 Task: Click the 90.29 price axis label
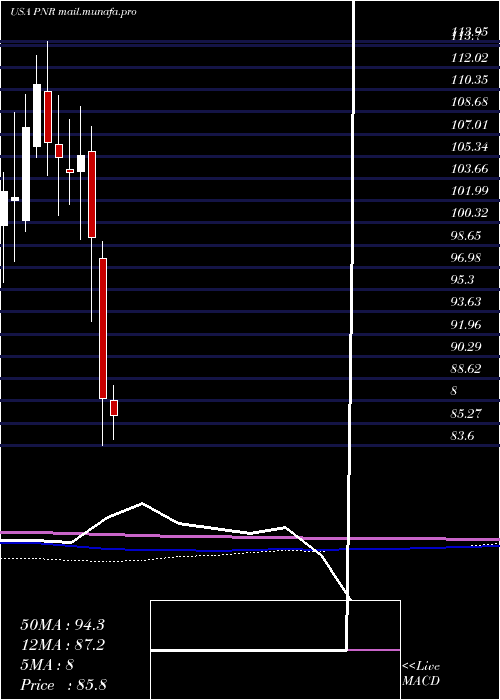pos(466,347)
